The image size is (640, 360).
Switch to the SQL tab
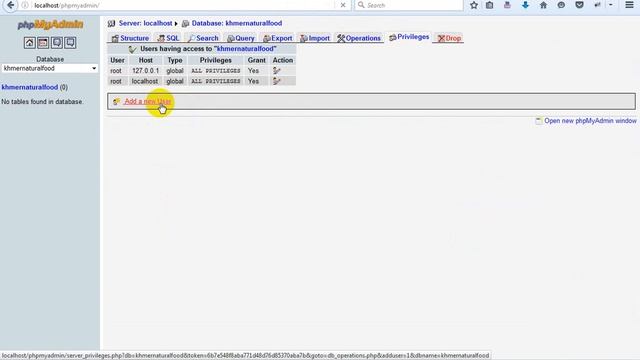[x=168, y=38]
